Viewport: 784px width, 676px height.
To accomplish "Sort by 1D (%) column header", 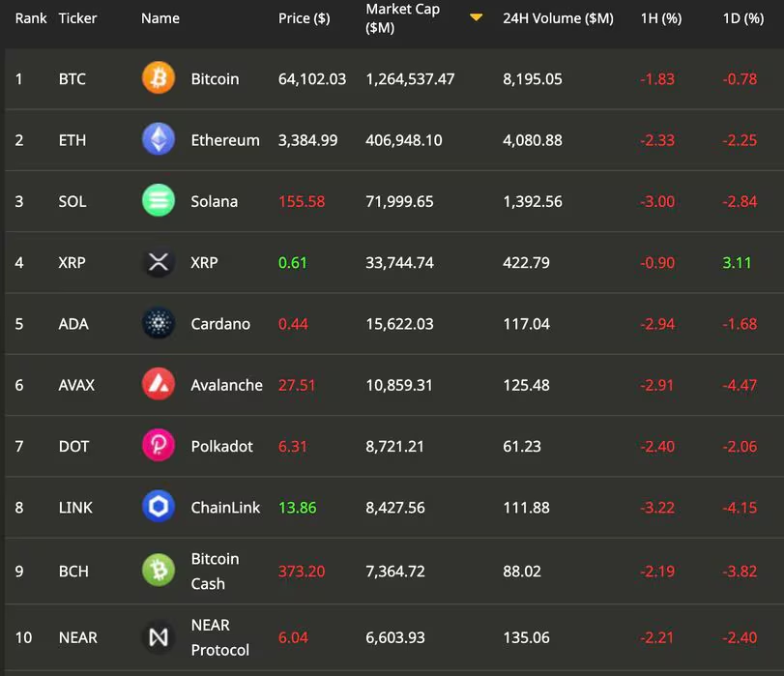I will click(x=742, y=18).
